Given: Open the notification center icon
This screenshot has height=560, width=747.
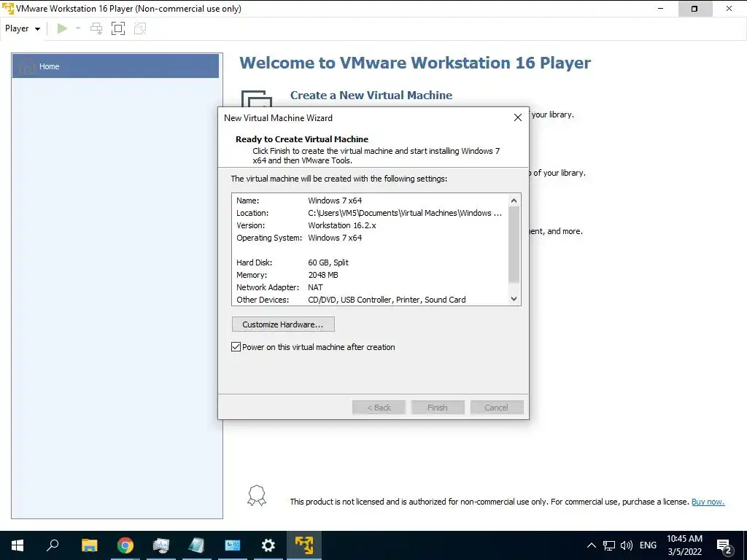Looking at the screenshot, I should pos(724,545).
